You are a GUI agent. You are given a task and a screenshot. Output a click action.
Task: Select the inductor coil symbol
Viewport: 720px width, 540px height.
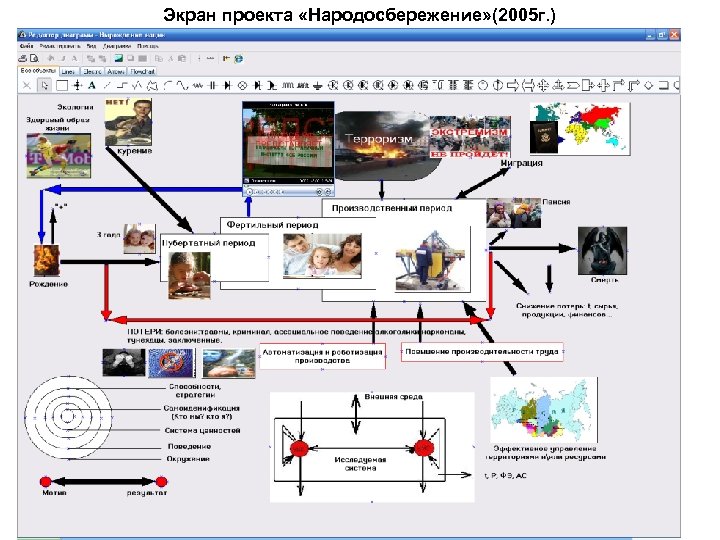point(288,85)
